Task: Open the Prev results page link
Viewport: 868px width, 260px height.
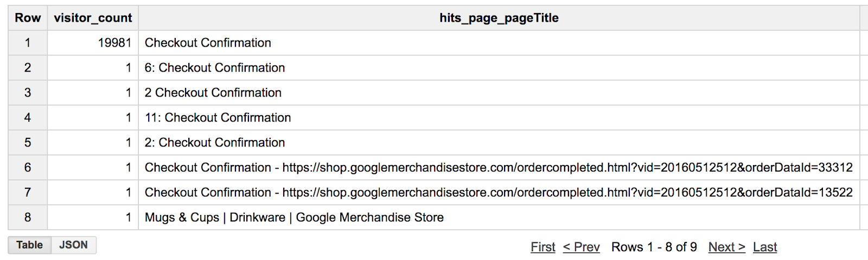Action: pyautogui.click(x=581, y=247)
